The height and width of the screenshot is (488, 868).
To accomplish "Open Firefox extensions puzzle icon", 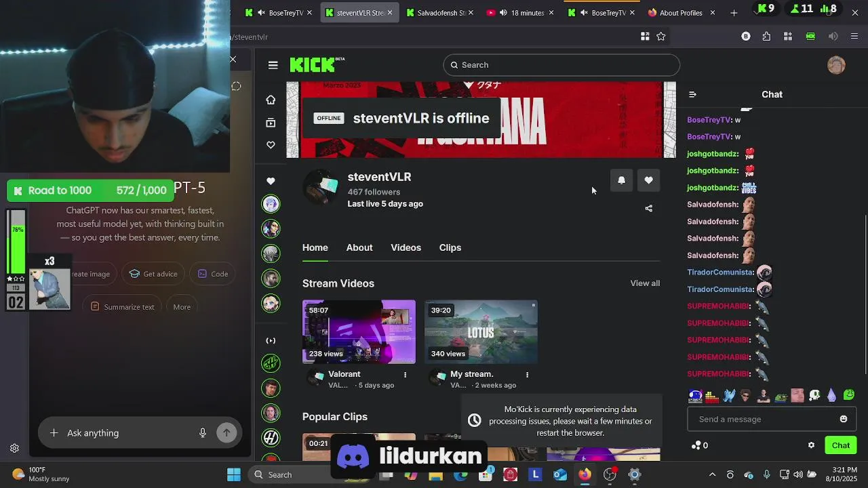I will (x=766, y=37).
